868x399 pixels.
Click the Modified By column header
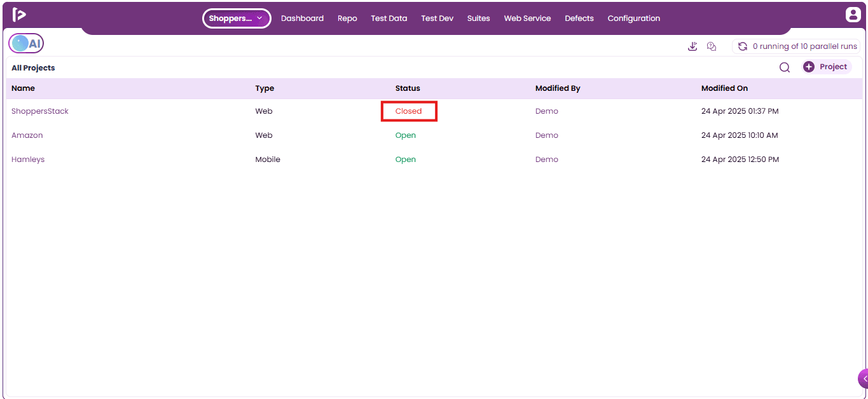pos(558,88)
